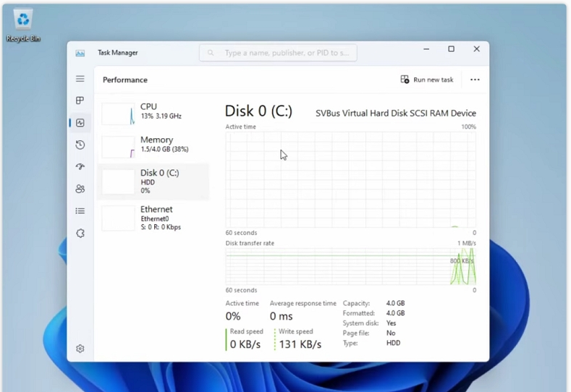The width and height of the screenshot is (571, 392).
Task: Go to the Services puzzle icon
Action: click(80, 234)
